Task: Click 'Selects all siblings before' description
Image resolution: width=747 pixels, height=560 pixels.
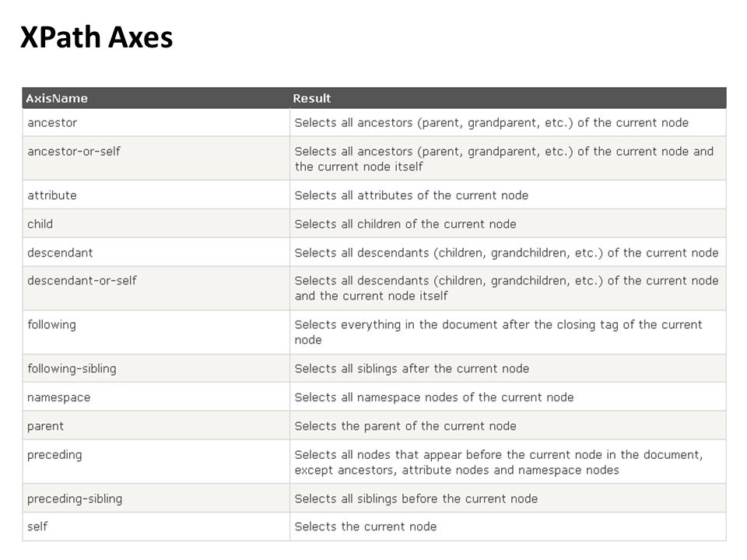Action: coord(416,499)
